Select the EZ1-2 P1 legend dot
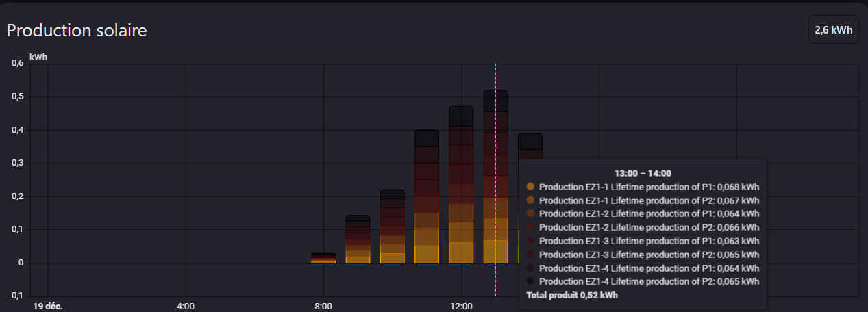868x312 pixels. [x=530, y=213]
